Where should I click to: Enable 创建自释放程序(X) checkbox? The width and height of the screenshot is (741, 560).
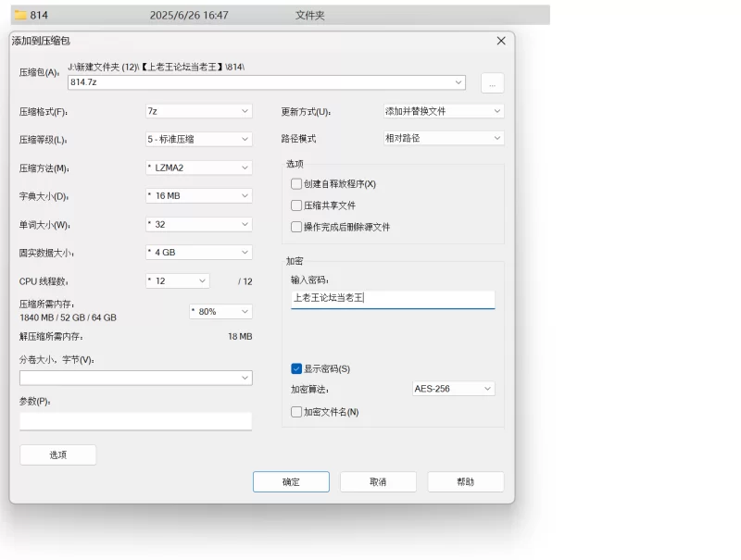[x=296, y=183]
